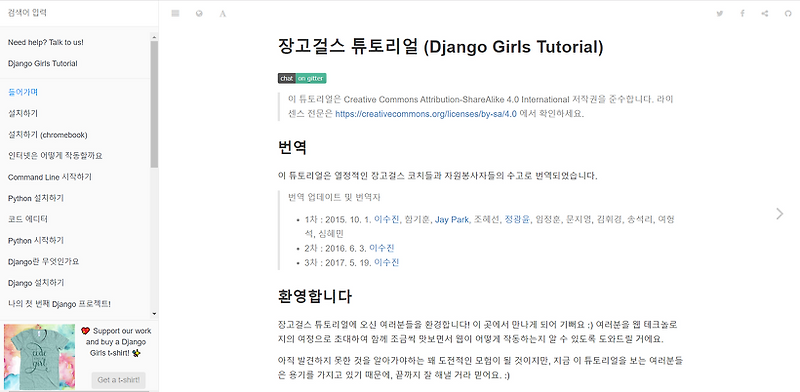Screen dimensions: 800x392
Task: Click the 번역 업데이트 및 번역자 text
Action: pos(335,197)
